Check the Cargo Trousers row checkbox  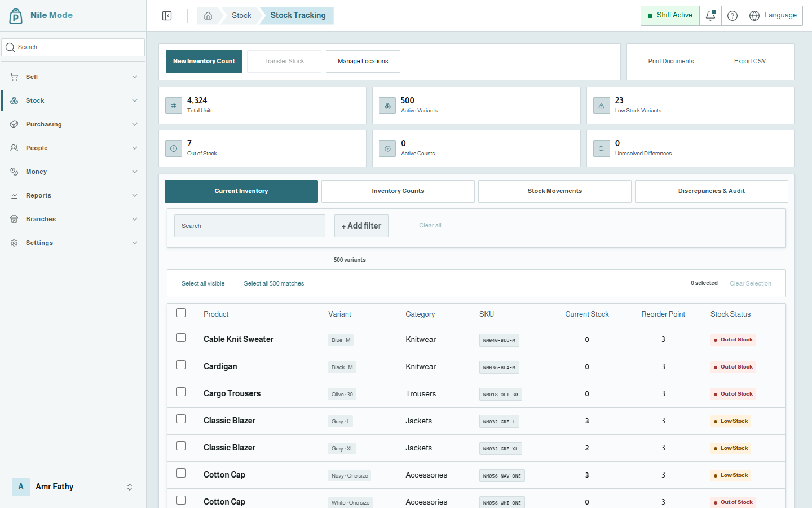tap(181, 392)
